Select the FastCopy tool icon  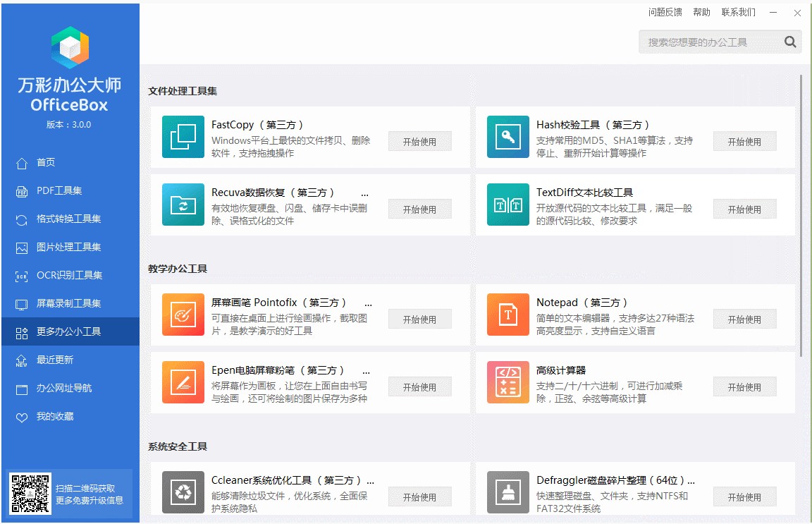tap(183, 138)
